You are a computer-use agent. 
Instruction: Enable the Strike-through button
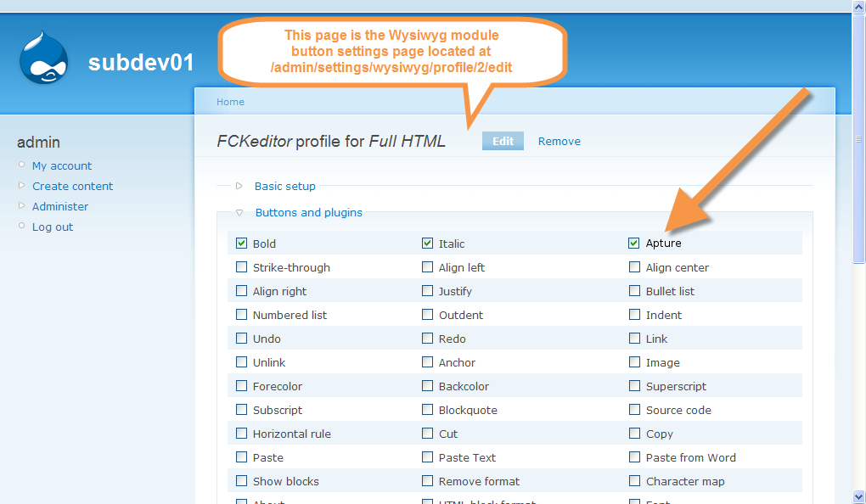click(x=241, y=267)
